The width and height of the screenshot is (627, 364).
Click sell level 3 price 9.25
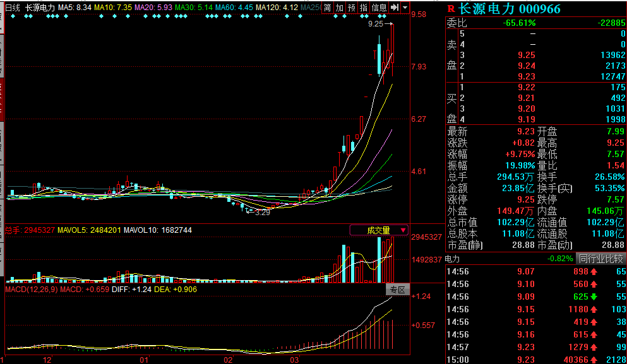pos(526,55)
